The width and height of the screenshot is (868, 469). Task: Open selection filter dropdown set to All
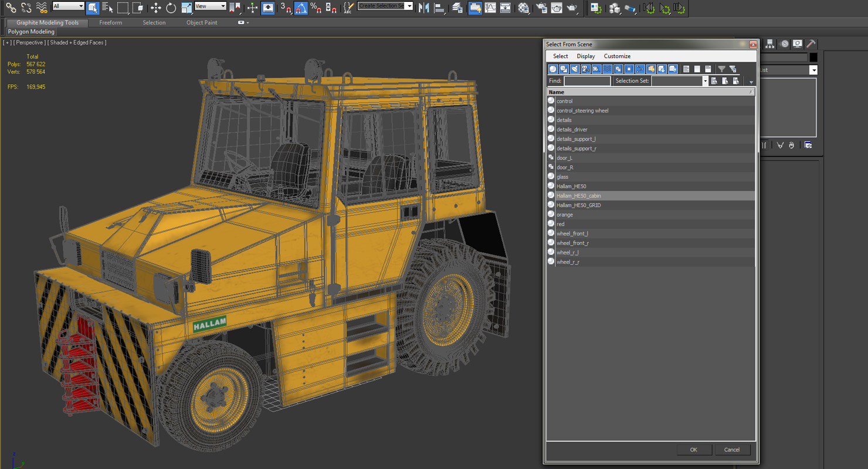(69, 6)
